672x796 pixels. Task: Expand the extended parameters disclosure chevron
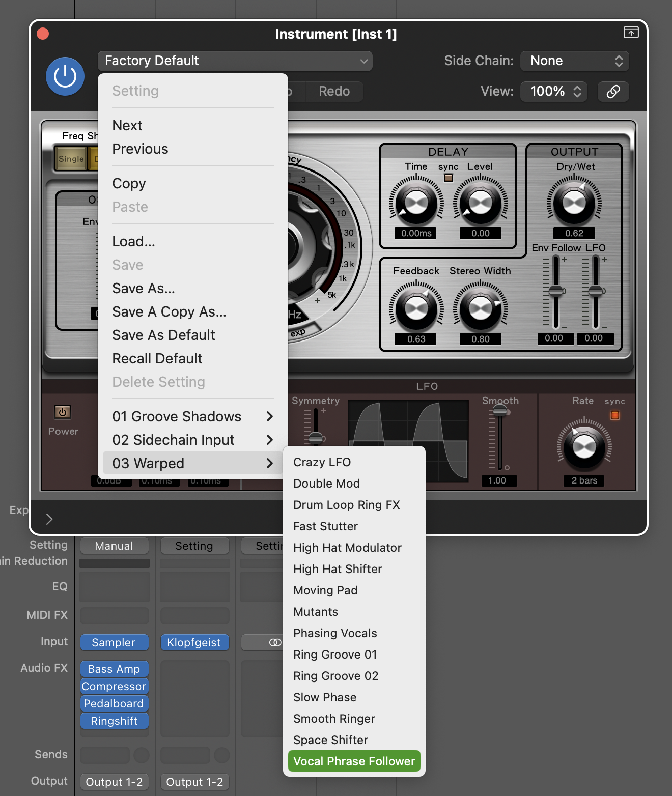49,519
